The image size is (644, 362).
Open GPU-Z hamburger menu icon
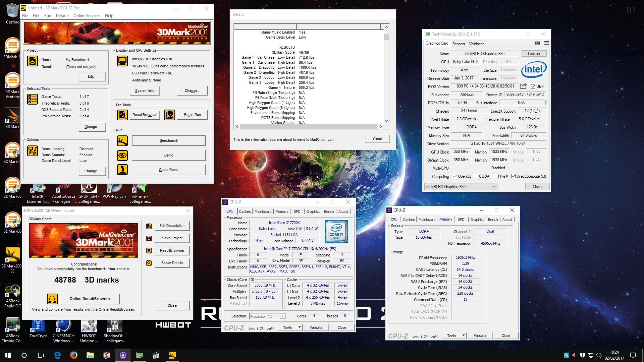point(546,43)
